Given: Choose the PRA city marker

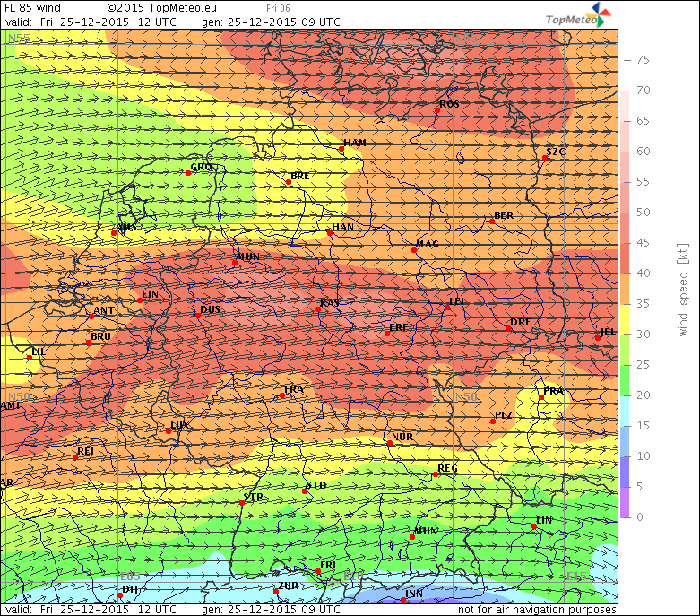Looking at the screenshot, I should click(x=541, y=398).
